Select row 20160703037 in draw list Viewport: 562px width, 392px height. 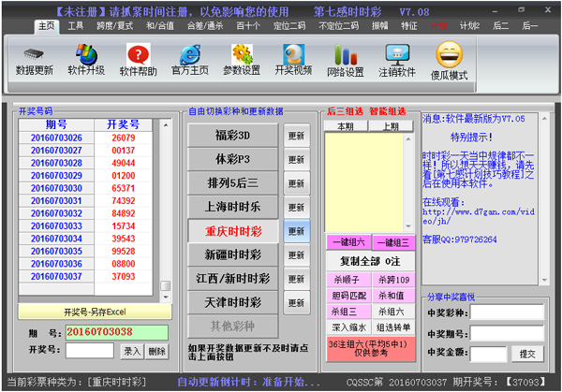coord(85,276)
